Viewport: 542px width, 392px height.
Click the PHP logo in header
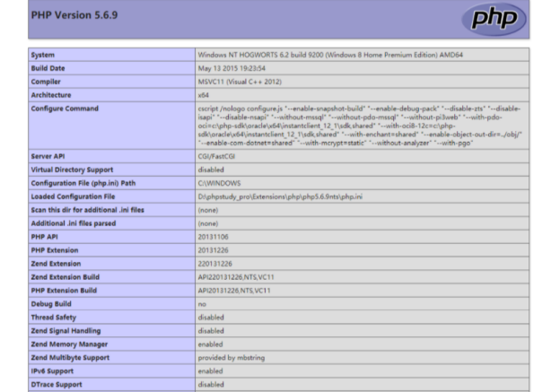tap(494, 19)
